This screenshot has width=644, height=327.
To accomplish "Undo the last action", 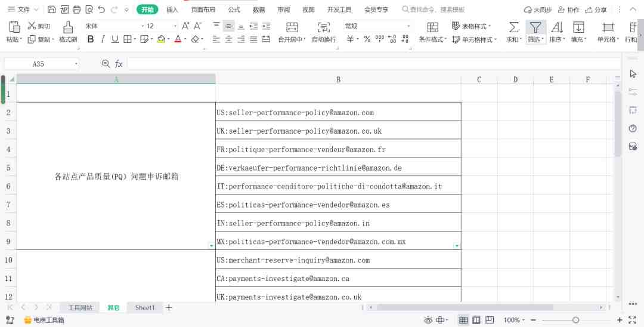I will pyautogui.click(x=101, y=9).
